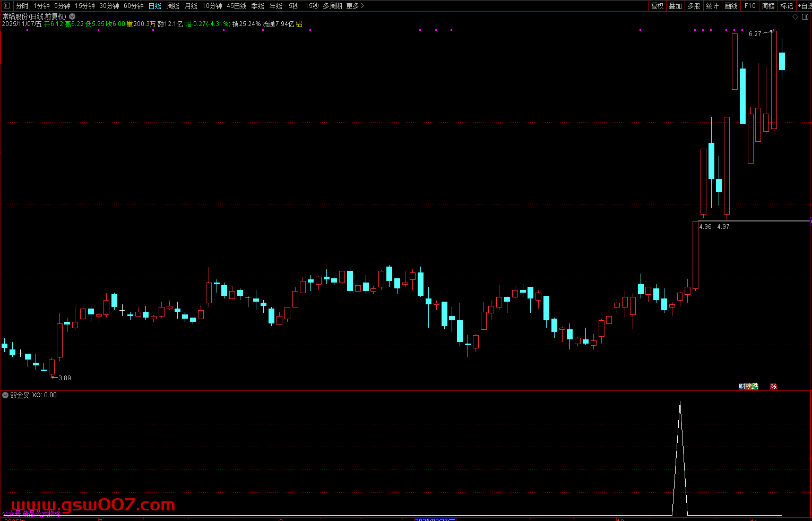This screenshot has width=812, height=521.
Task: Toggle the 叠加 overlay button
Action: click(x=676, y=6)
